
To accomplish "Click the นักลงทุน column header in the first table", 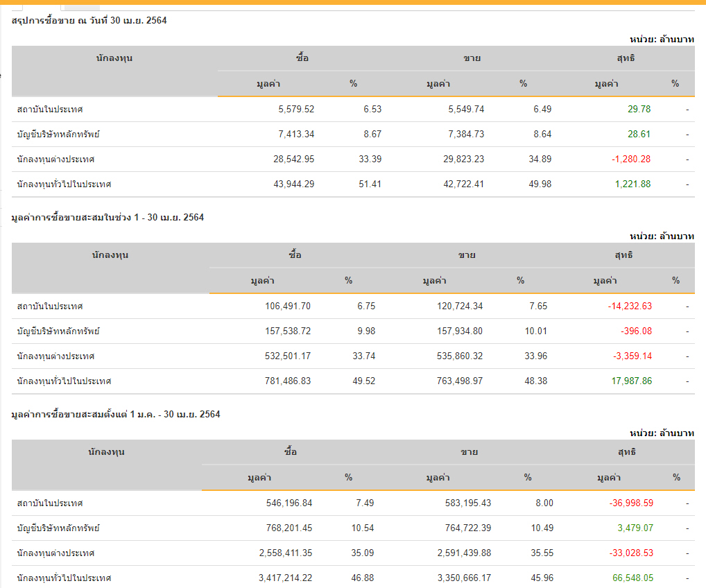I will point(114,58).
